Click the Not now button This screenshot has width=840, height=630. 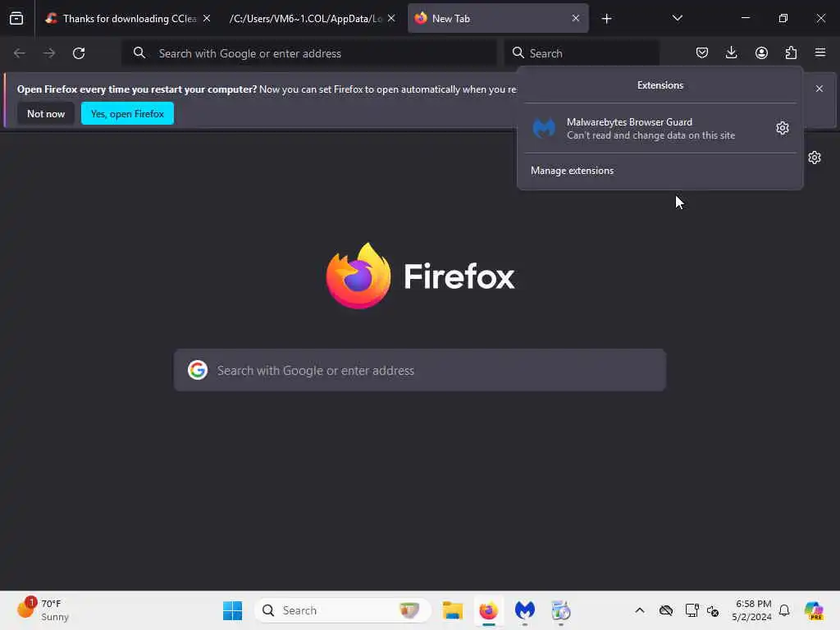click(x=46, y=113)
